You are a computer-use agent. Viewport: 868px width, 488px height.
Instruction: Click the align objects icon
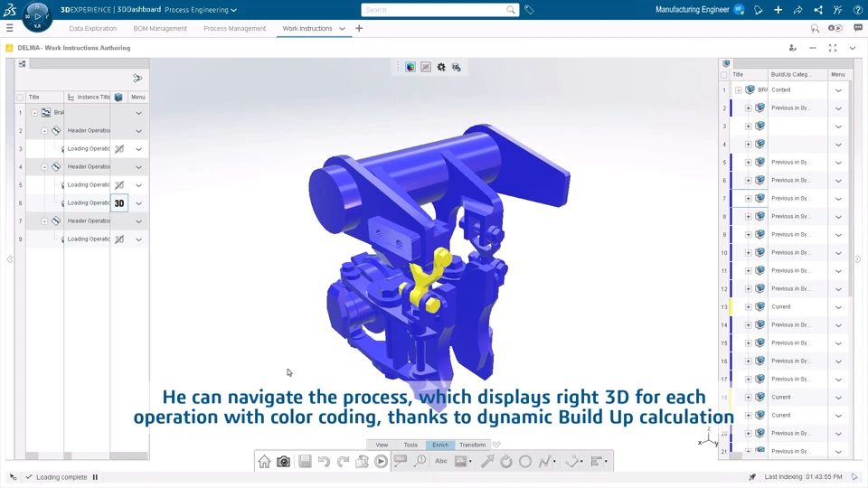pyautogui.click(x=596, y=461)
